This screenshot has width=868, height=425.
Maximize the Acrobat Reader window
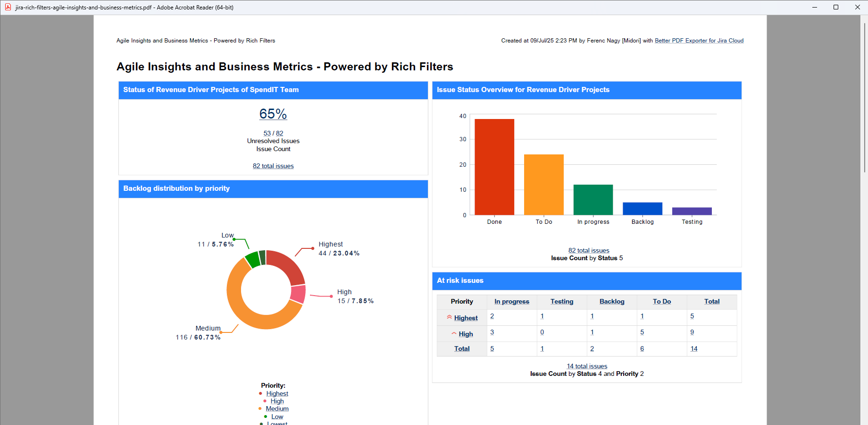tap(836, 7)
